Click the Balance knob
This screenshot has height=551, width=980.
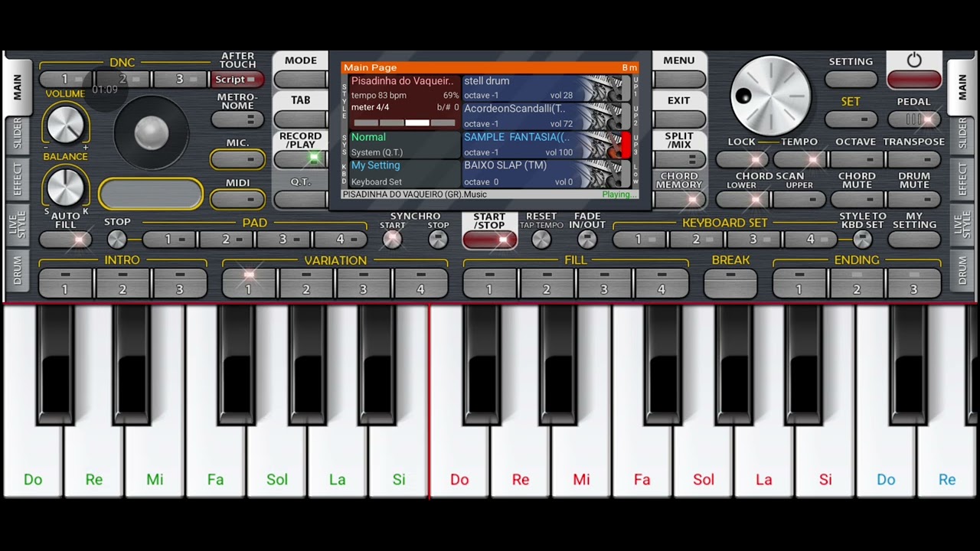[x=65, y=187]
